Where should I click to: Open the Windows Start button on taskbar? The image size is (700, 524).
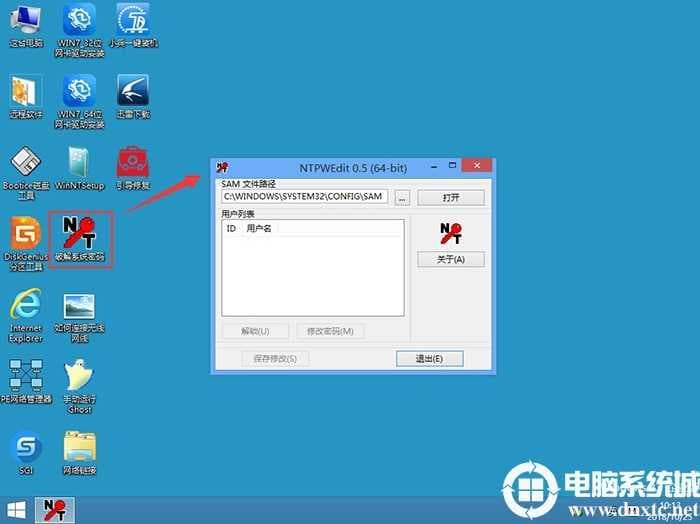[x=15, y=510]
